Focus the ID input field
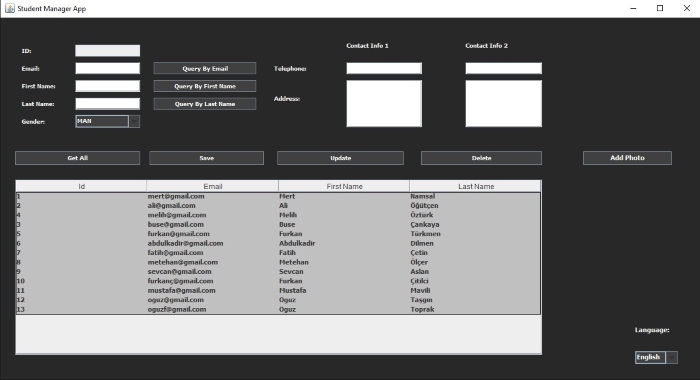This screenshot has height=380, width=700. pos(108,51)
